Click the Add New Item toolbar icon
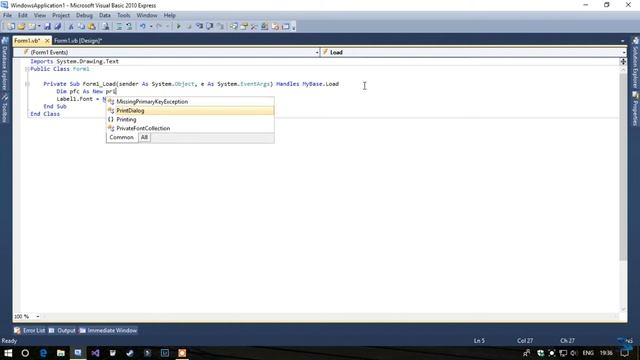Viewport: 640px width, 360px height. tap(32, 27)
